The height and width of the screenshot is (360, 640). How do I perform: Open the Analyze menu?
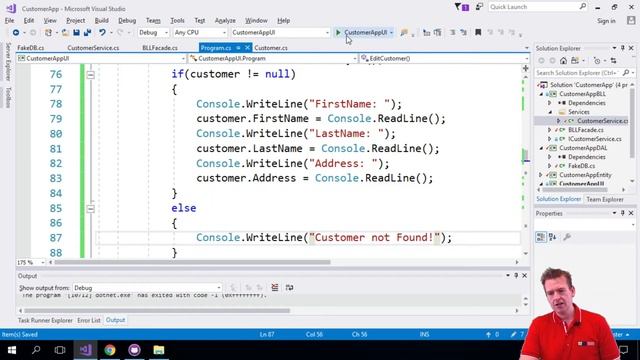click(x=225, y=20)
